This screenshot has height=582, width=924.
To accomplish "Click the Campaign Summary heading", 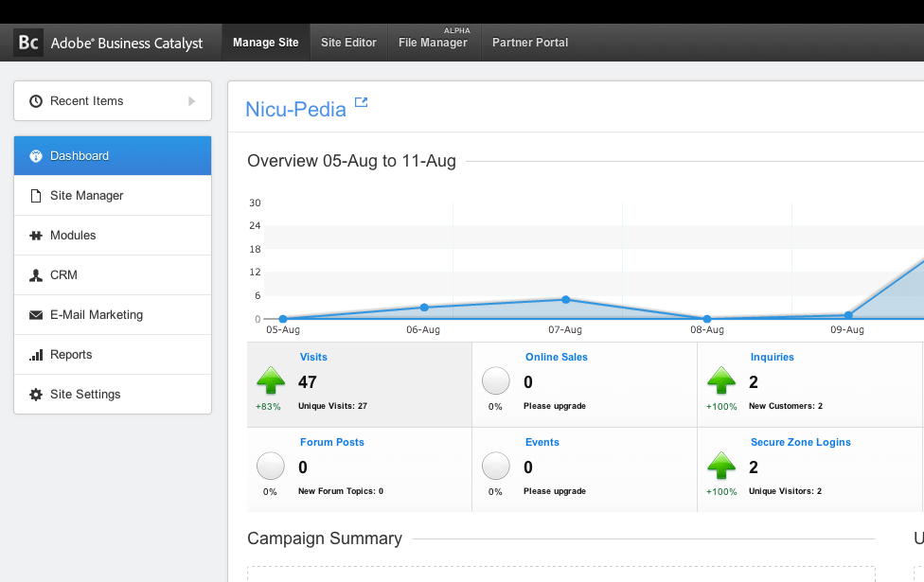I will click(325, 538).
